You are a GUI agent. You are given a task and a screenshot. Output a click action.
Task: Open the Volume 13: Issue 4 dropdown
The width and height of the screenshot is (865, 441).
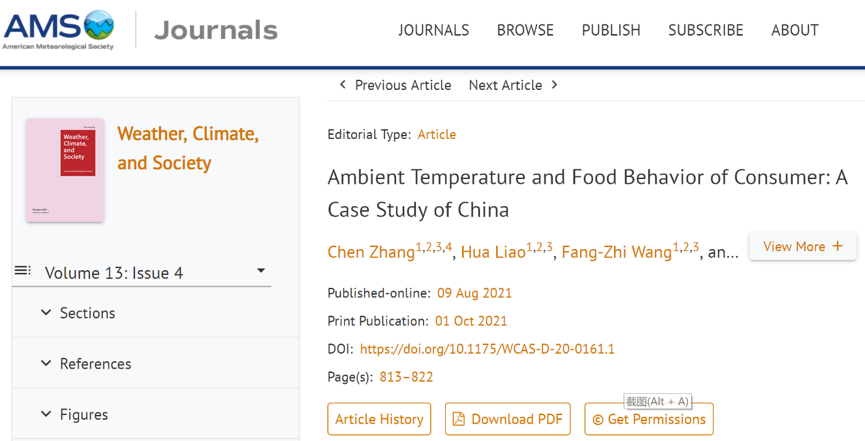coord(261,271)
